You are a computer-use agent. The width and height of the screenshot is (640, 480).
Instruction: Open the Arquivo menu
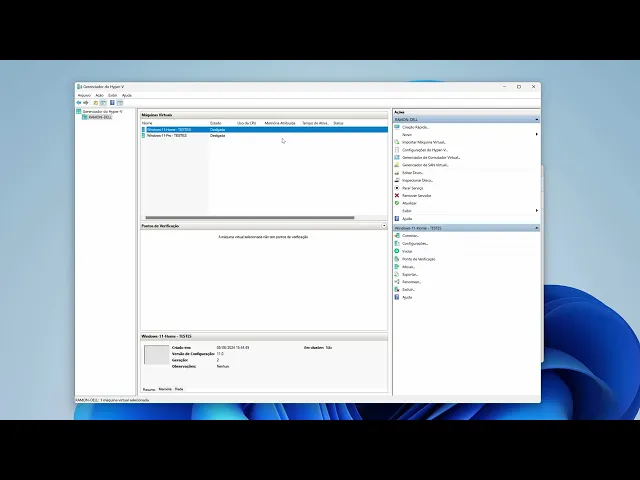coord(84,95)
